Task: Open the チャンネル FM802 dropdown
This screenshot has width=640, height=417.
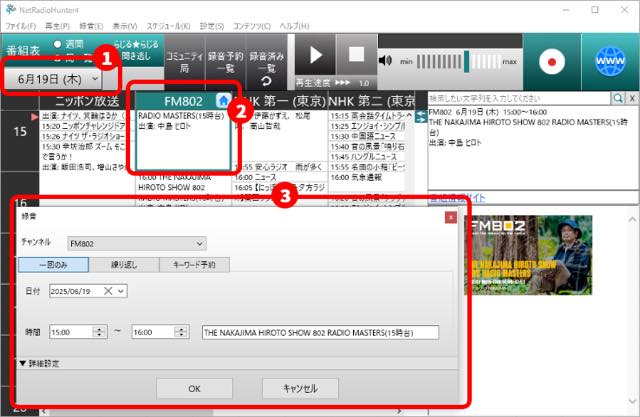Action: coord(137,244)
